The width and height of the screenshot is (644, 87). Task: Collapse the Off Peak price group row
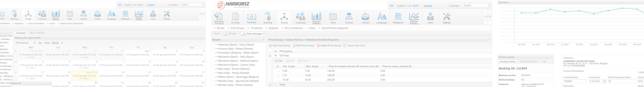[x=270, y=56]
